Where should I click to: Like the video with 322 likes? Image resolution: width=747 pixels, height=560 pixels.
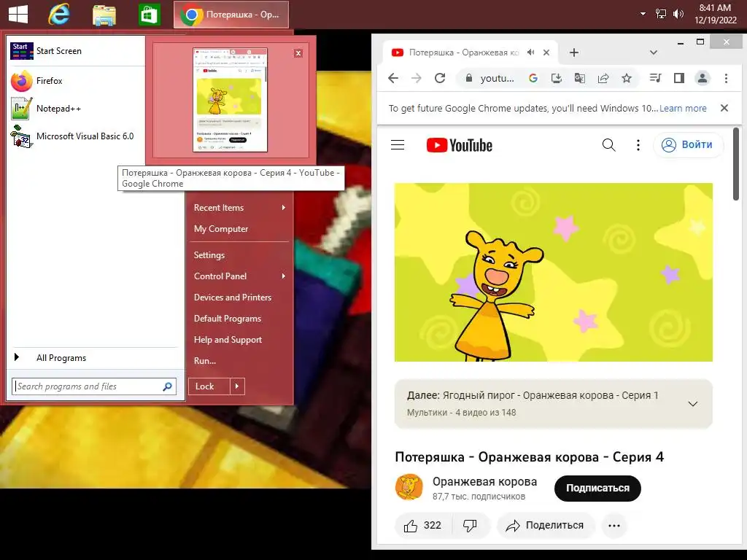coord(423,525)
